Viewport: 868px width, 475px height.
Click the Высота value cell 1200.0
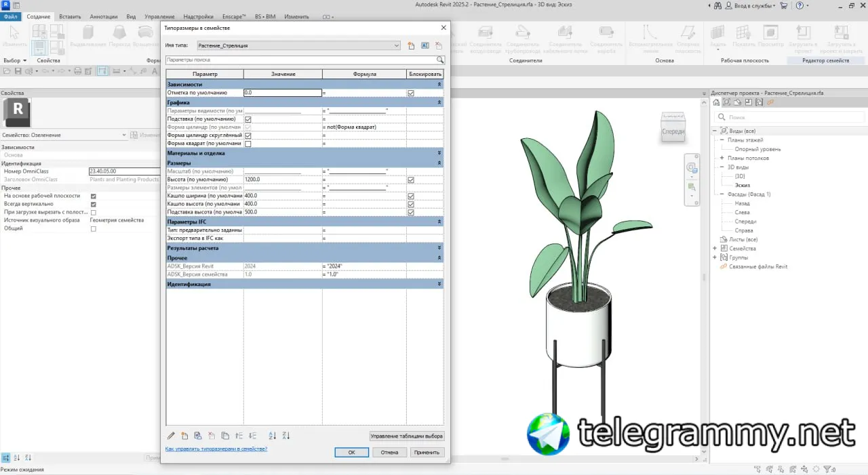(x=283, y=180)
